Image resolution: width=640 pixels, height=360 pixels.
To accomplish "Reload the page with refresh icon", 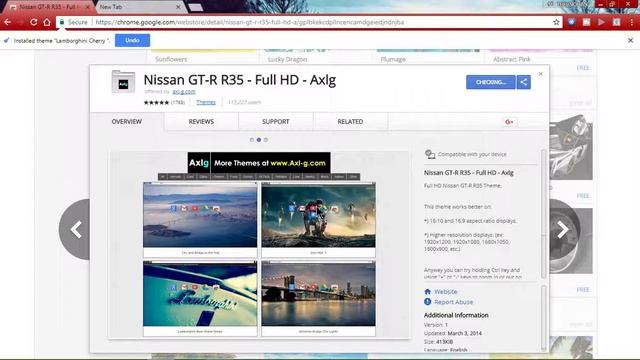I will click(33, 22).
